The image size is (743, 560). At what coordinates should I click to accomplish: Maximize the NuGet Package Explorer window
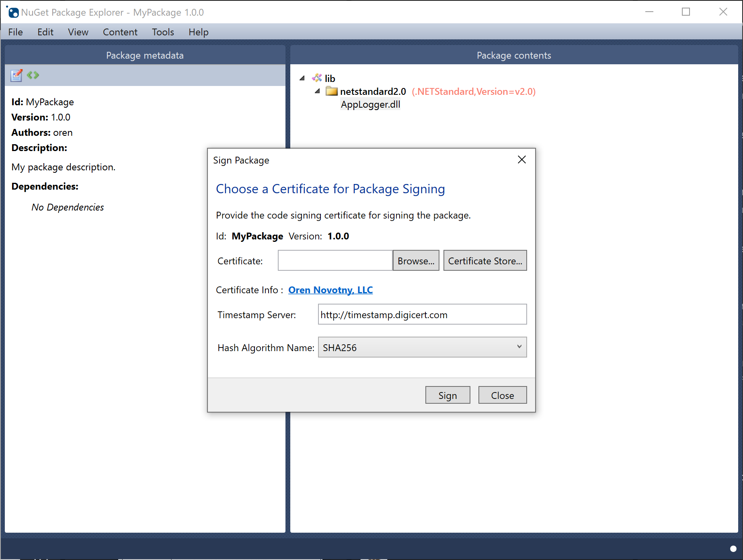686,12
